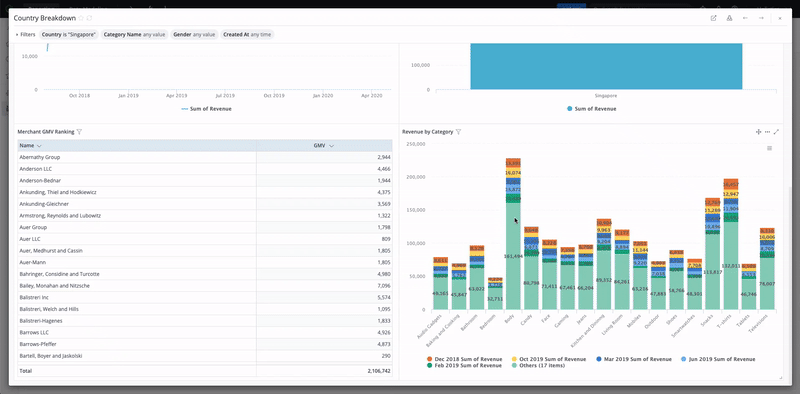This screenshot has width=800, height=394.
Task: Open the chart hamburger export menu
Action: 769,148
